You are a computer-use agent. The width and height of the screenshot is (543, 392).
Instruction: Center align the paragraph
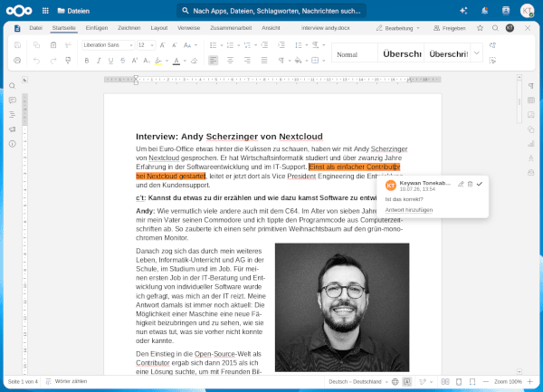pyautogui.click(x=230, y=61)
